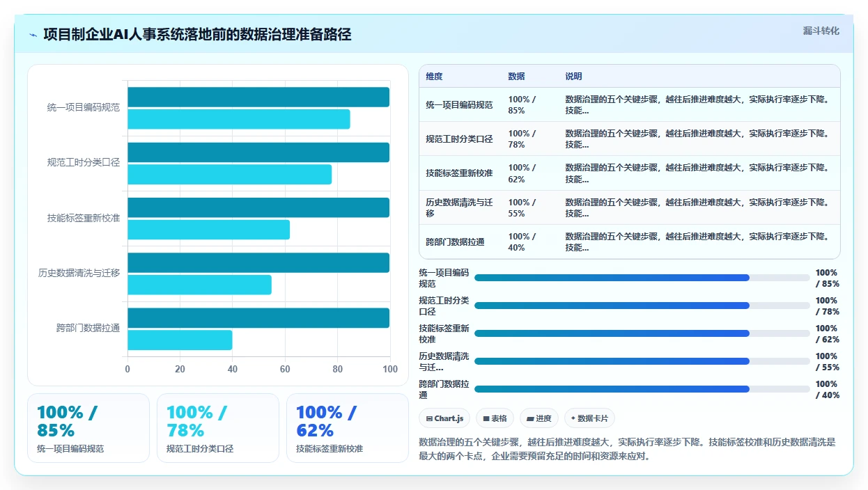The height and width of the screenshot is (490, 868).
Task: Open the Chart.js chip
Action: tap(444, 418)
